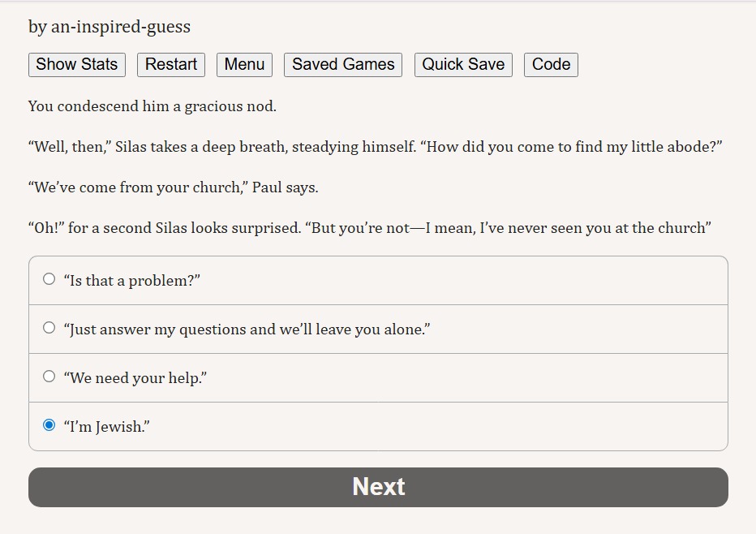Open the Code button
Viewport: 756px width, 534px height.
pos(551,65)
